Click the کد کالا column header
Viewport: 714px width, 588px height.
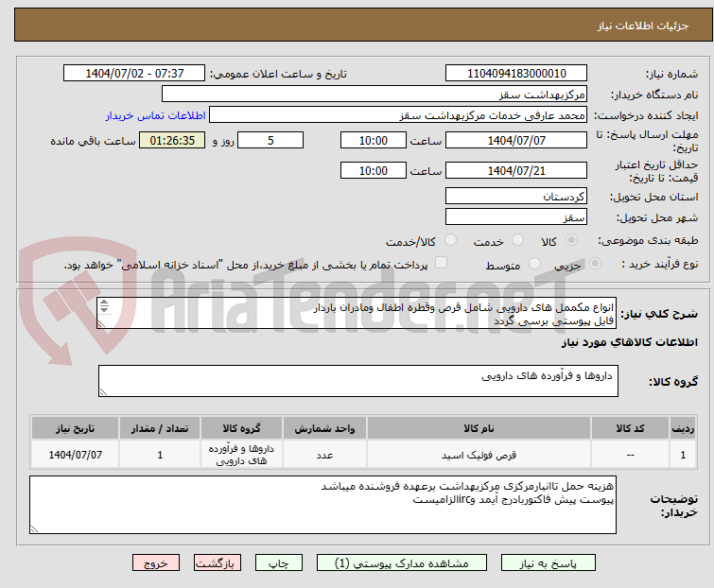coord(630,428)
